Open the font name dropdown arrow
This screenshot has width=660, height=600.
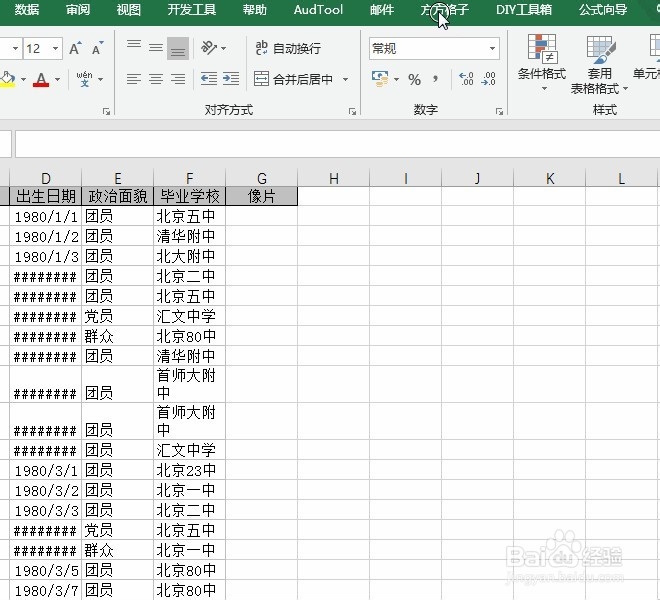click(15, 48)
